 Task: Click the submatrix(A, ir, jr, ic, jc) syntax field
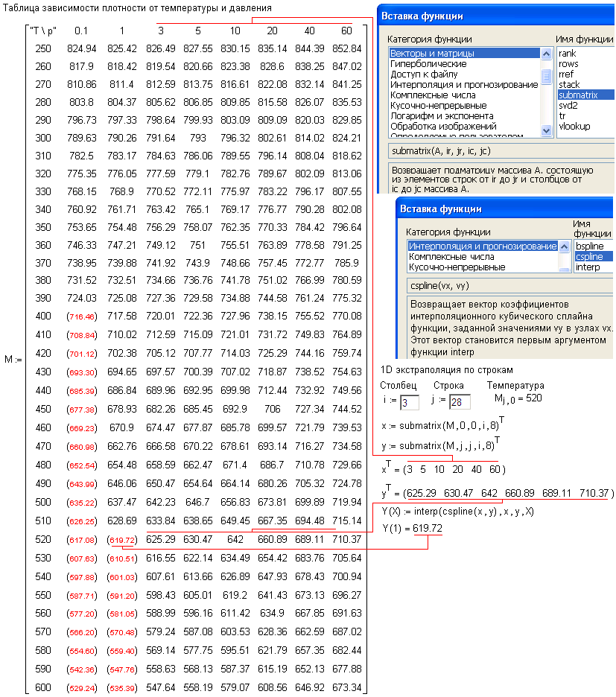[501, 151]
